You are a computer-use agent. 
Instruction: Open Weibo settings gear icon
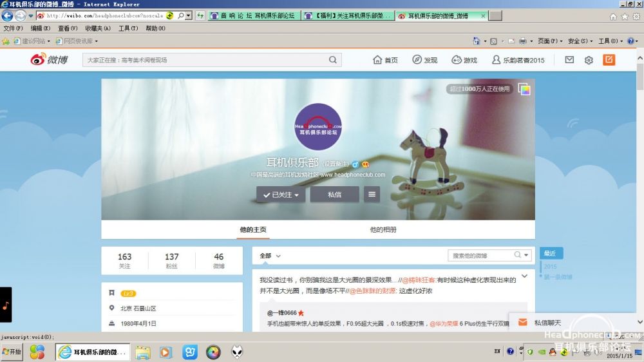pos(589,60)
